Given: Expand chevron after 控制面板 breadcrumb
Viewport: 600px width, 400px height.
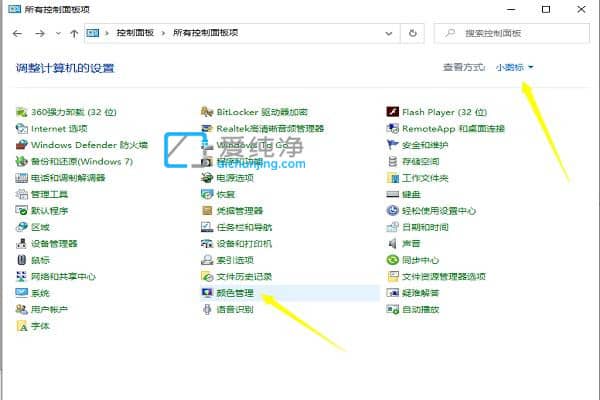Looking at the screenshot, I should [163, 33].
